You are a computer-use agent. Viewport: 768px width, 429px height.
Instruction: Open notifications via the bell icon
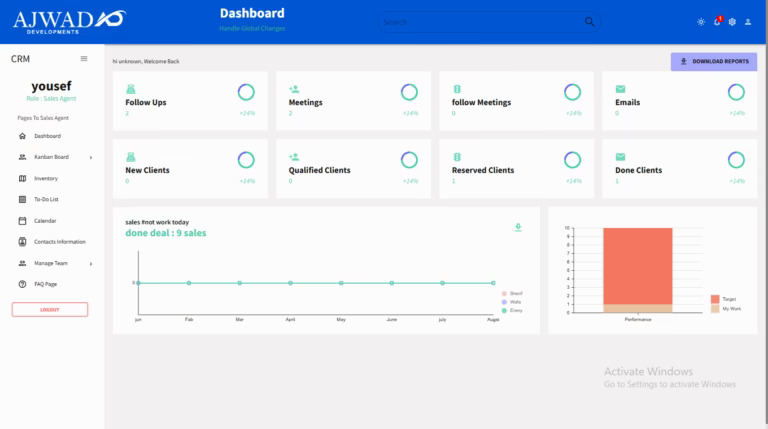point(716,22)
